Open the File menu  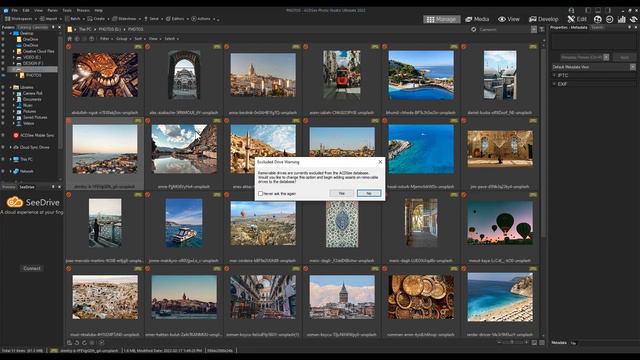coord(15,10)
